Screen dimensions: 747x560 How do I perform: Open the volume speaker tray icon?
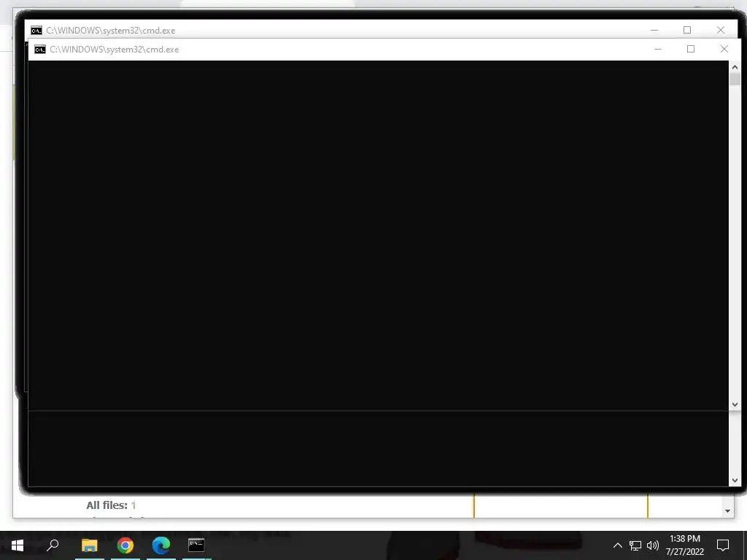coord(653,545)
